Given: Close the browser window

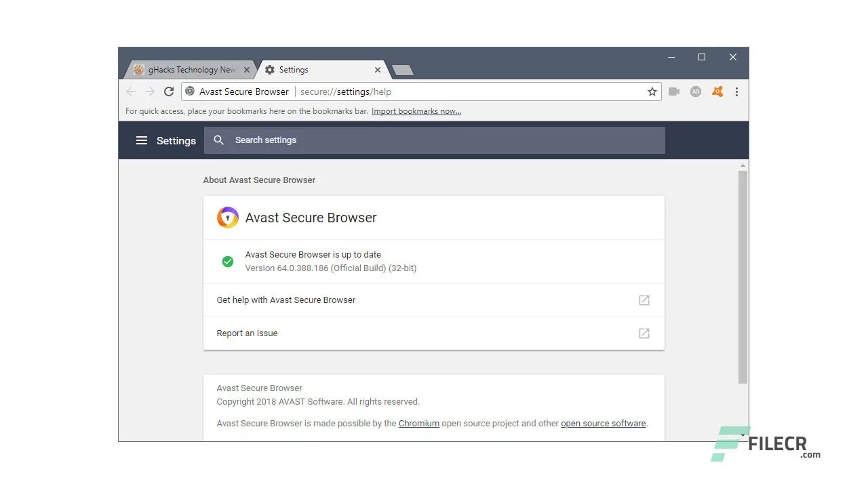Looking at the screenshot, I should (x=733, y=58).
